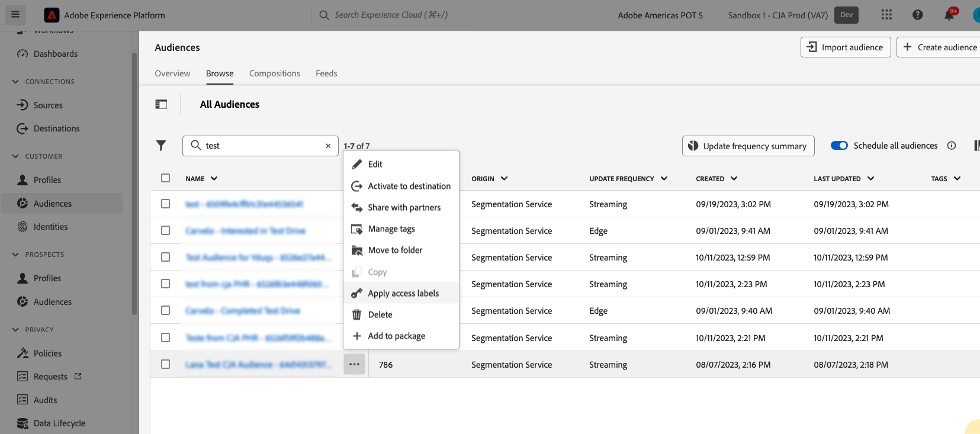
Task: Click the Import audience button
Action: click(846, 47)
